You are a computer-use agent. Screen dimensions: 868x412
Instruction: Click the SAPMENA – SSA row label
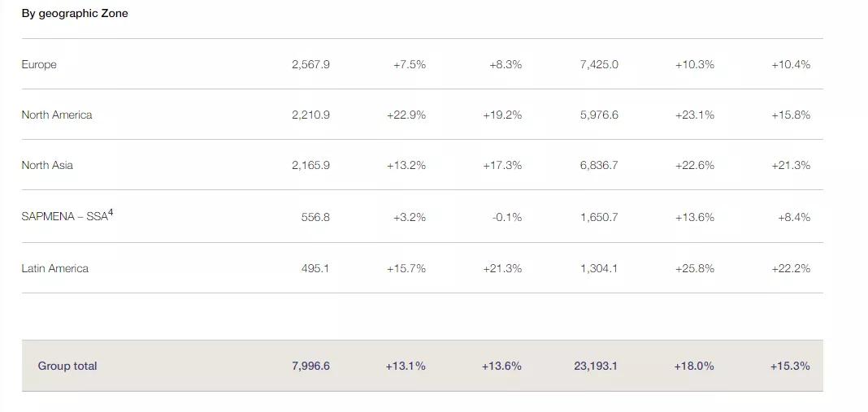tap(64, 217)
